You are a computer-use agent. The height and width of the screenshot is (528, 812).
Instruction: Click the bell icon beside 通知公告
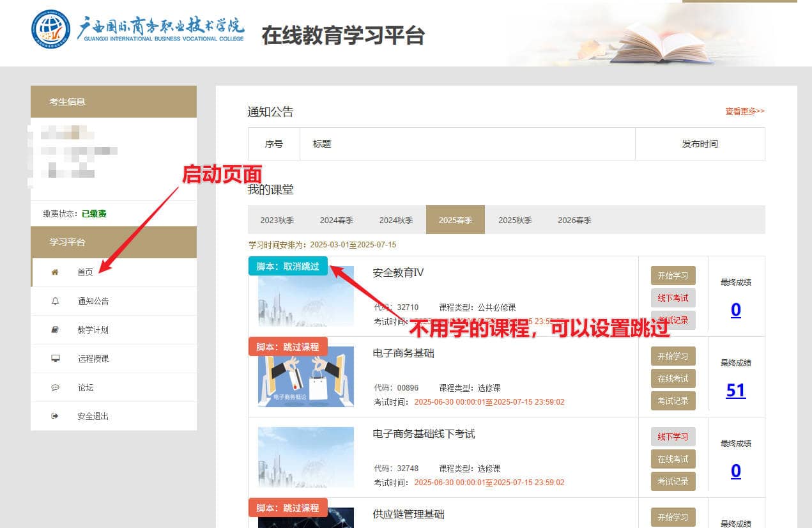click(x=55, y=301)
